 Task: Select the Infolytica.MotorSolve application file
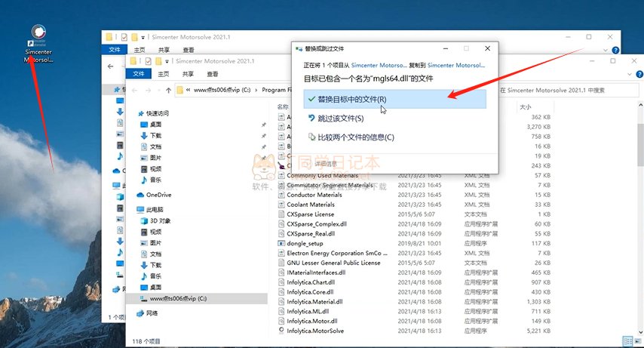(x=315, y=331)
